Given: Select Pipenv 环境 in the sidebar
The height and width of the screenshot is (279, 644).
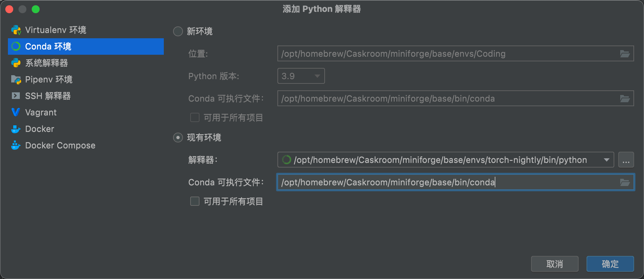Looking at the screenshot, I should coord(86,79).
